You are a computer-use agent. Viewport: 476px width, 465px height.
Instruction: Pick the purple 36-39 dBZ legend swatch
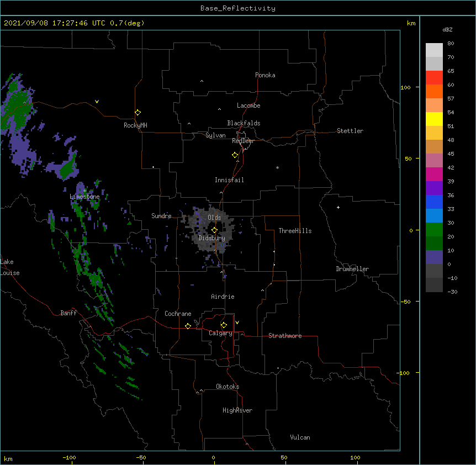tap(434, 188)
